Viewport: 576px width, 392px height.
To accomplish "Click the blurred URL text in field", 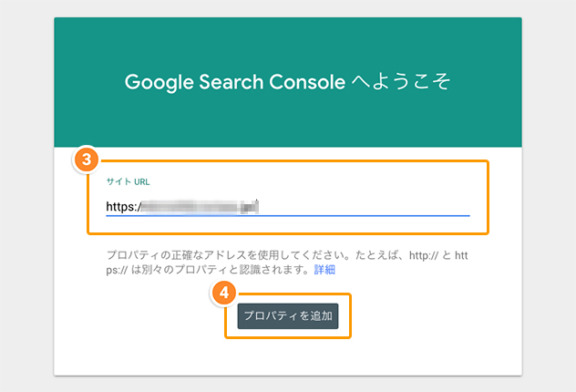I will [199, 207].
